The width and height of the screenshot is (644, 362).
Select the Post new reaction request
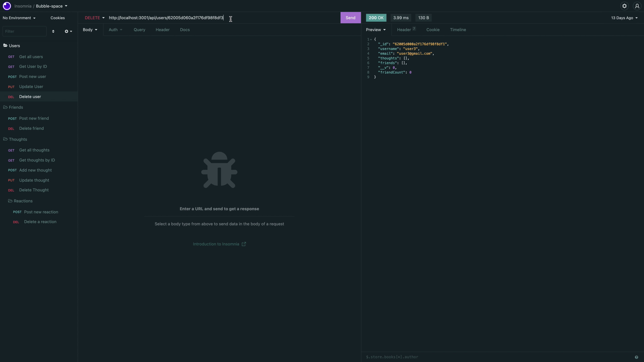point(39,212)
